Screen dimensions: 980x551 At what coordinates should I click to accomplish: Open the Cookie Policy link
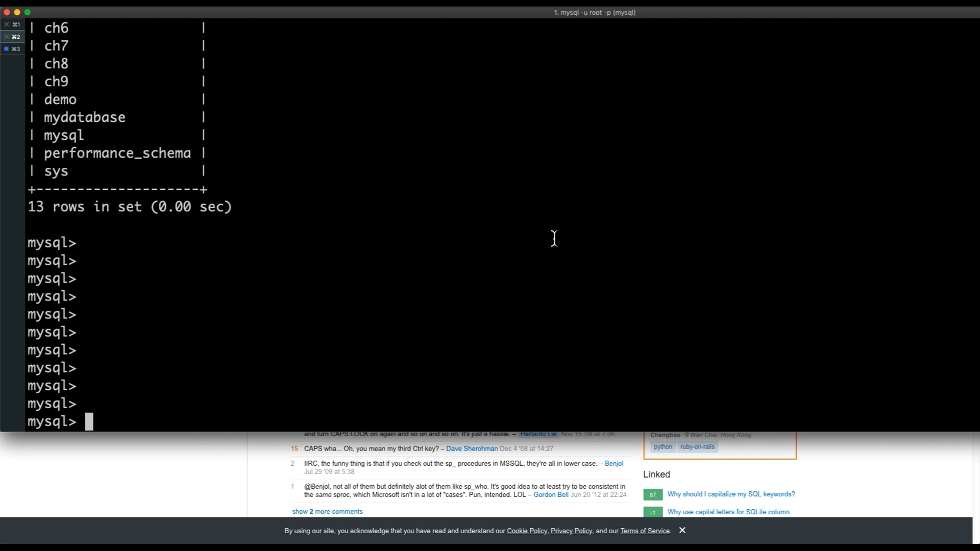click(x=527, y=531)
